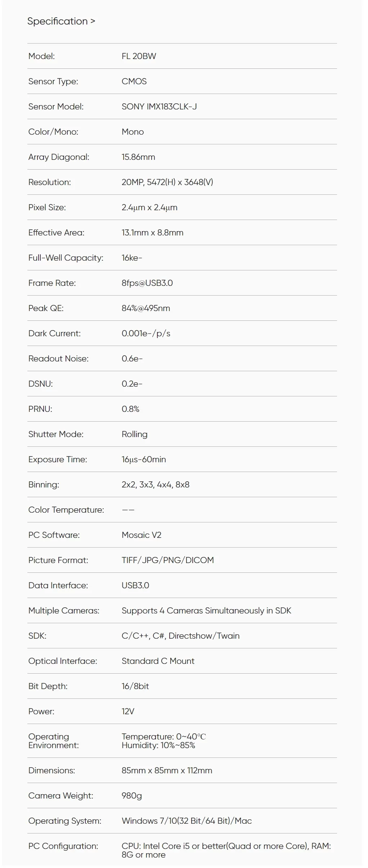Screen dimensions: 368x868
Task: Select the Mono color value
Action: (x=133, y=132)
